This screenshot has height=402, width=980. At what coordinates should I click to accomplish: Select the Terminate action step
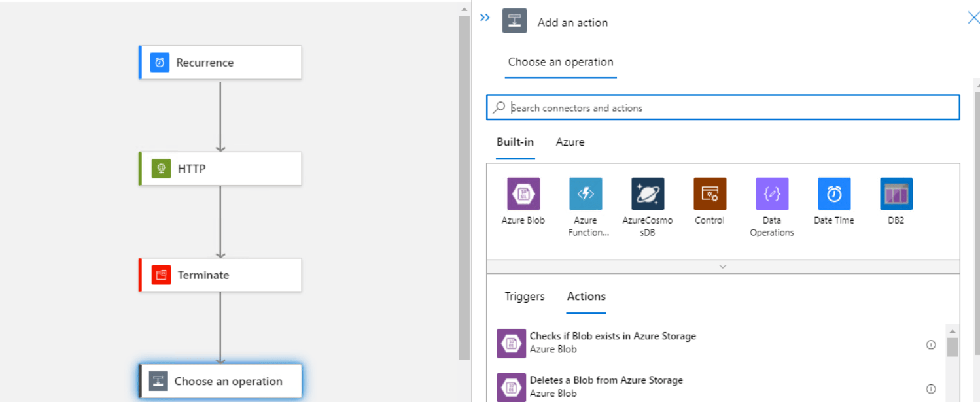[220, 275]
